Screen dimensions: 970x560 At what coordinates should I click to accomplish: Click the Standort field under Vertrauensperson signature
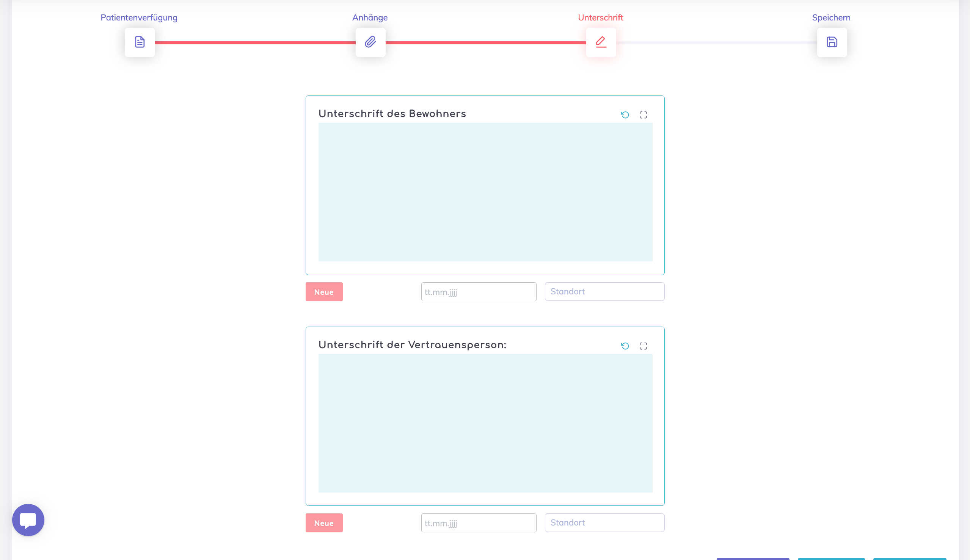[604, 523]
